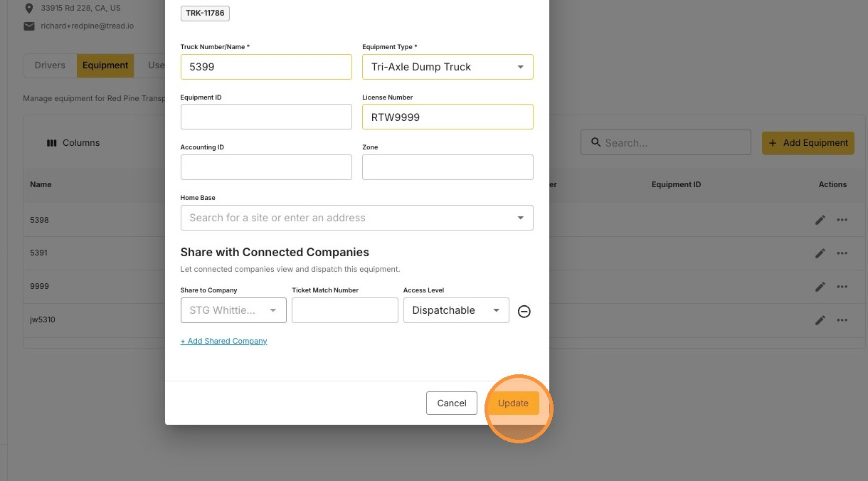Switch to the Drivers tab
This screenshot has width=868, height=481.
click(50, 65)
